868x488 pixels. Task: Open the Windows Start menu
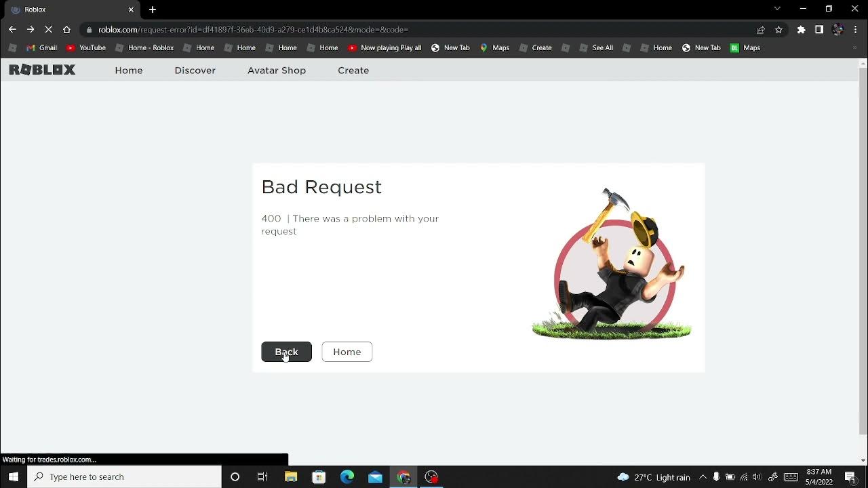[13, 476]
